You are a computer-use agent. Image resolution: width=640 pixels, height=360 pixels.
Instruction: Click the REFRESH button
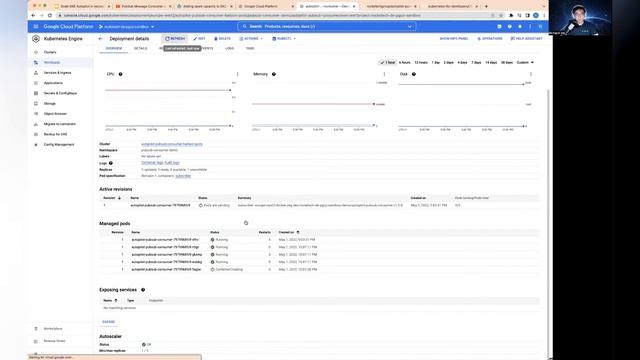point(175,39)
